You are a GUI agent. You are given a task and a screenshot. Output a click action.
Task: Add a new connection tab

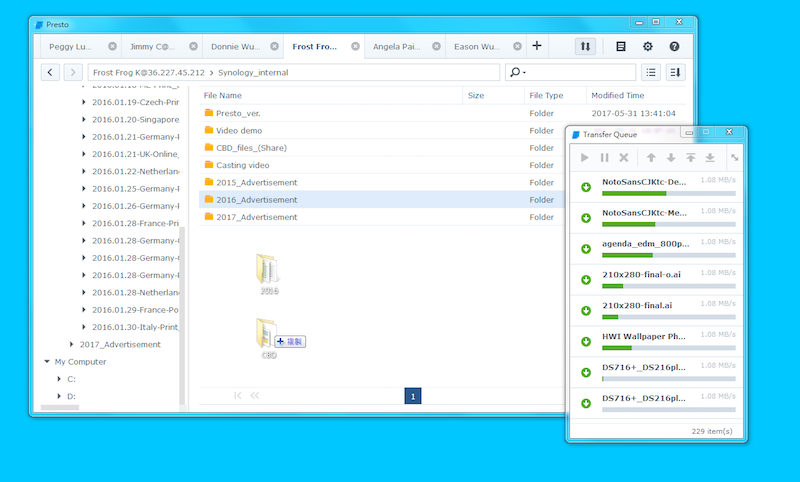click(x=537, y=46)
